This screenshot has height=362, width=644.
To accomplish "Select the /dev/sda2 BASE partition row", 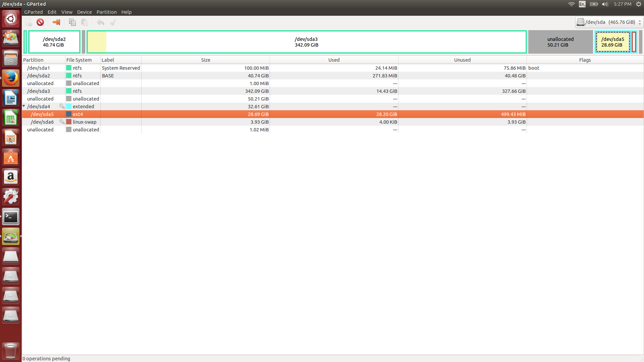I will 39,76.
